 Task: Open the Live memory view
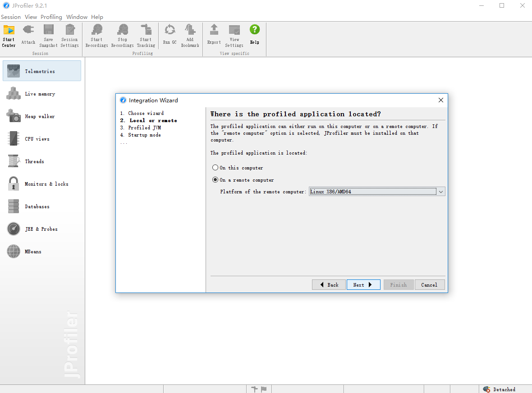[42, 94]
